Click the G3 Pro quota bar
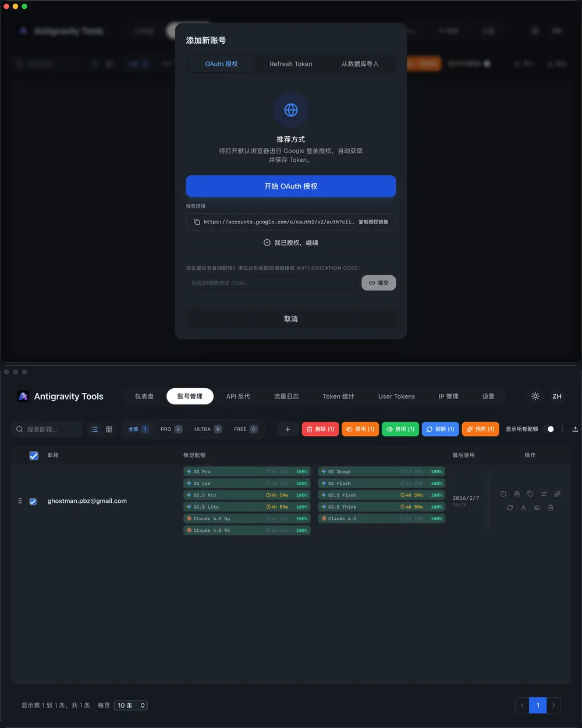582x728 pixels. [247, 471]
